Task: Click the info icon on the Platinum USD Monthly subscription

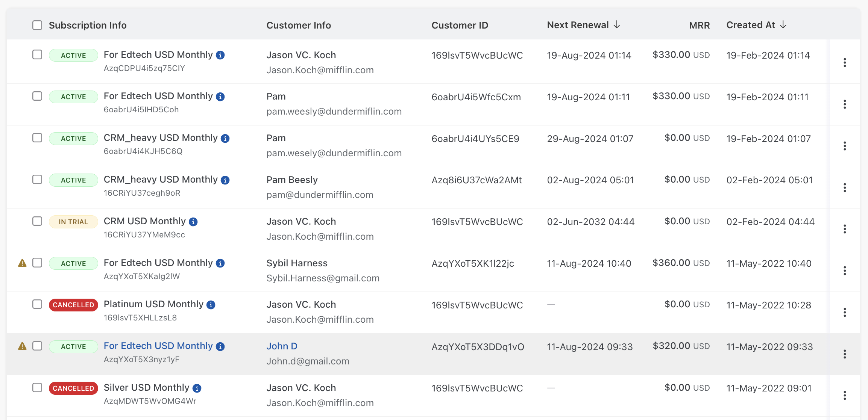Action: 211,304
